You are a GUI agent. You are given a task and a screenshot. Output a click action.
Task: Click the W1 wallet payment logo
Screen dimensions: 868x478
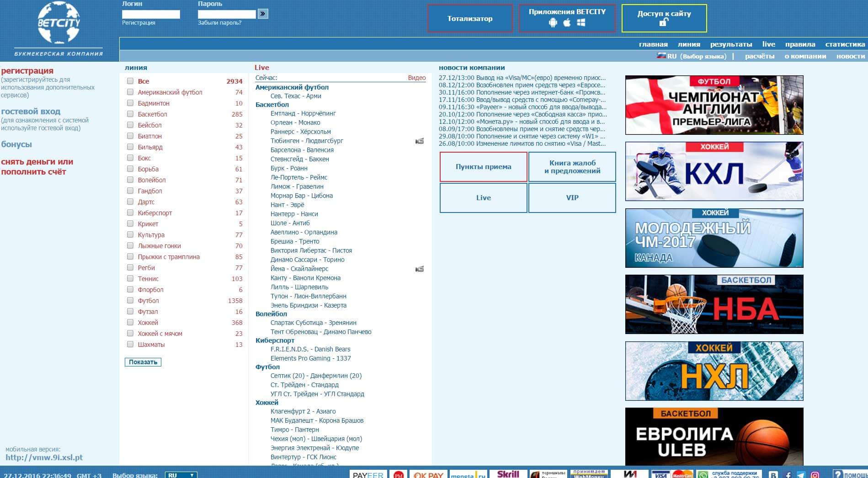pos(629,474)
